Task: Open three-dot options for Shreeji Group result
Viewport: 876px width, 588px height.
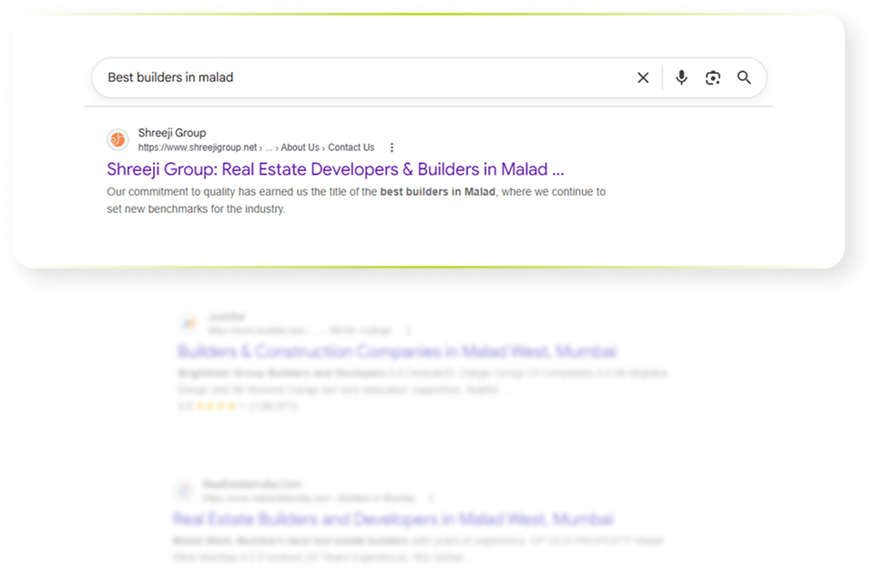Action: [x=392, y=147]
